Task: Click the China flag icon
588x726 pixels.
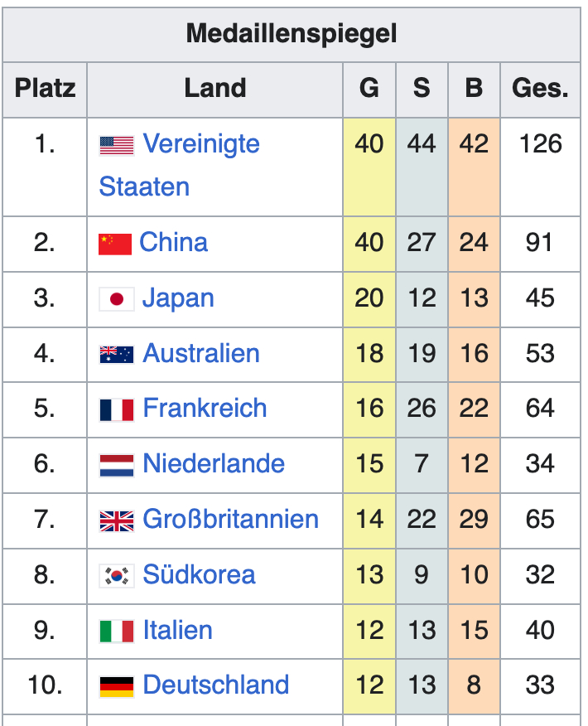Action: click(x=115, y=244)
